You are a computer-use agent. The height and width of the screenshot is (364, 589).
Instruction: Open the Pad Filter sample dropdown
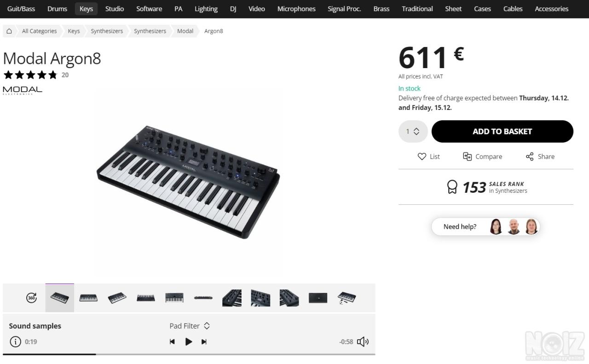click(190, 326)
